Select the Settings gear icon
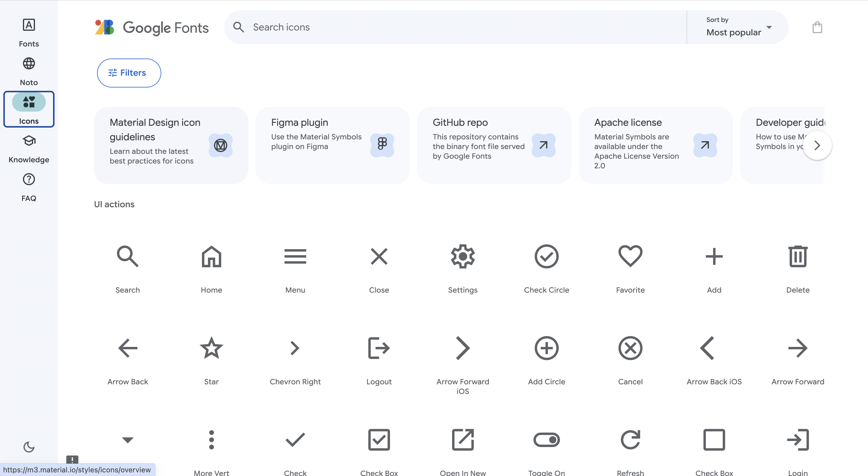Viewport: 868px width, 476px height. pyautogui.click(x=463, y=256)
